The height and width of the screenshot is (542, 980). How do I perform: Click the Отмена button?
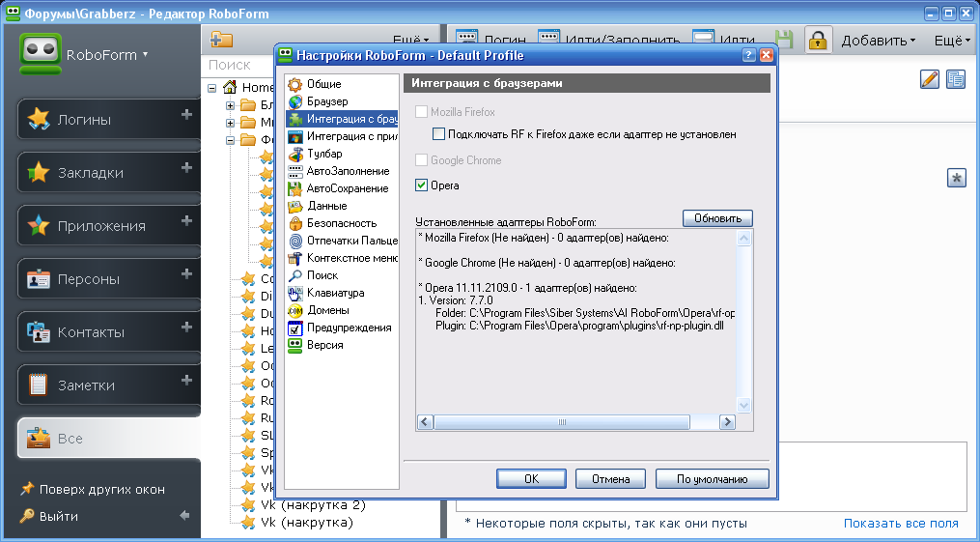(x=610, y=479)
